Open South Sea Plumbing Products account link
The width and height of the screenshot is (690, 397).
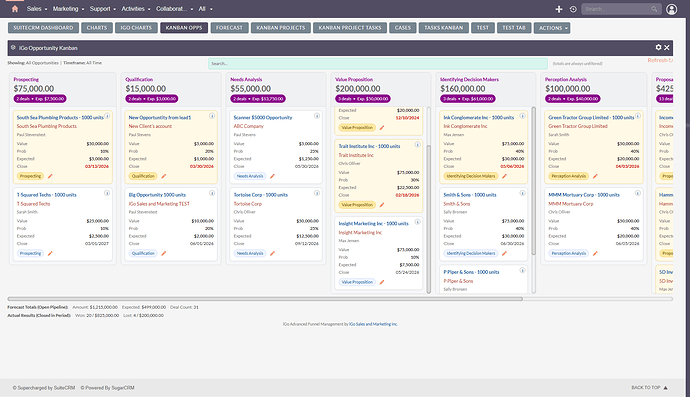47,126
